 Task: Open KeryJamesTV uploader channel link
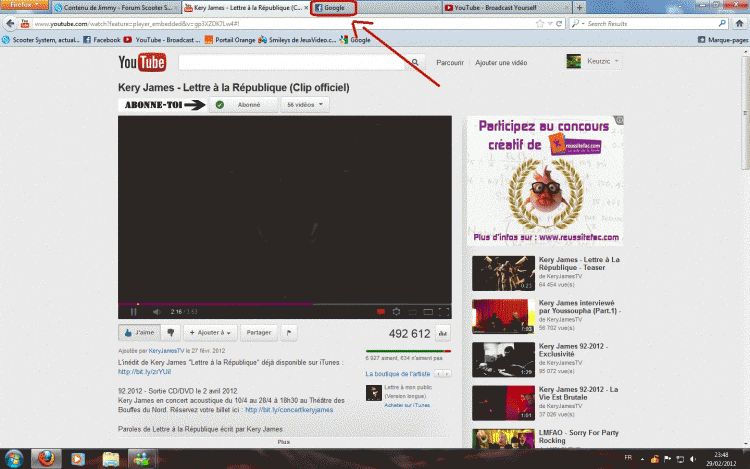(x=166, y=351)
